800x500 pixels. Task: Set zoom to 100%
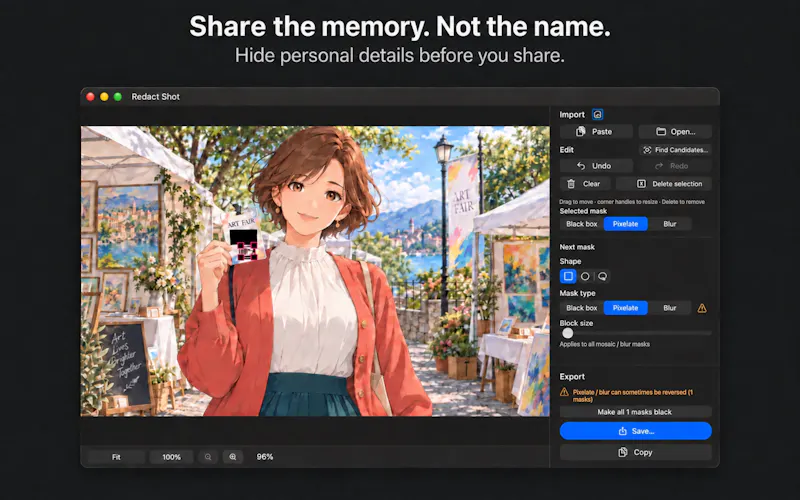click(171, 457)
